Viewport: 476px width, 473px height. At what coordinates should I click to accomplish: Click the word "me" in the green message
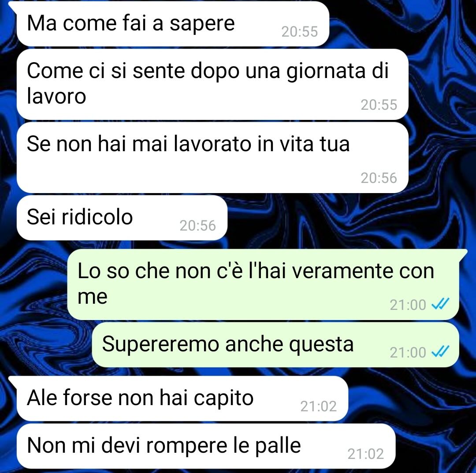[x=92, y=297]
